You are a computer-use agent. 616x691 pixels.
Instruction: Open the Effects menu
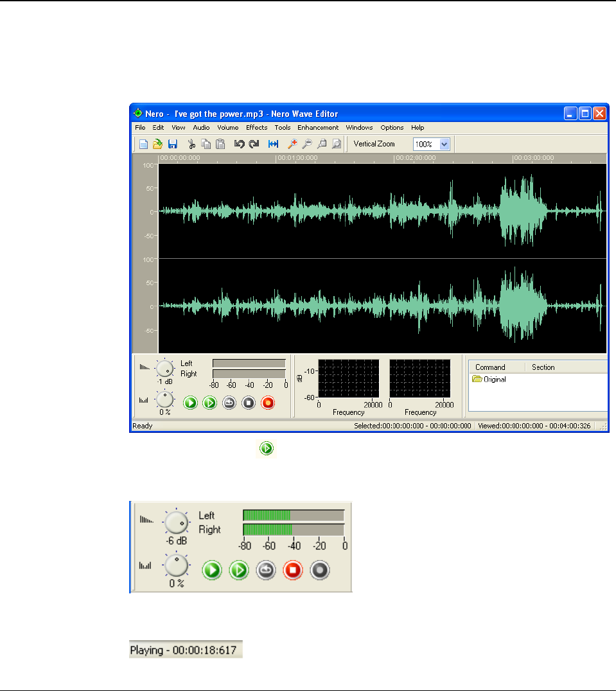(257, 128)
